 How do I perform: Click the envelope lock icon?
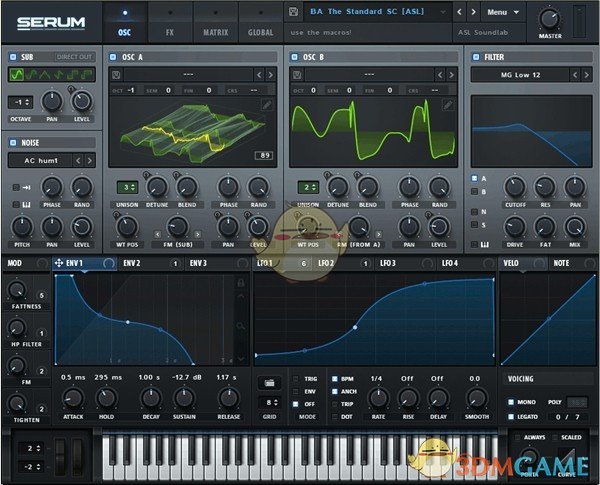pyautogui.click(x=241, y=283)
